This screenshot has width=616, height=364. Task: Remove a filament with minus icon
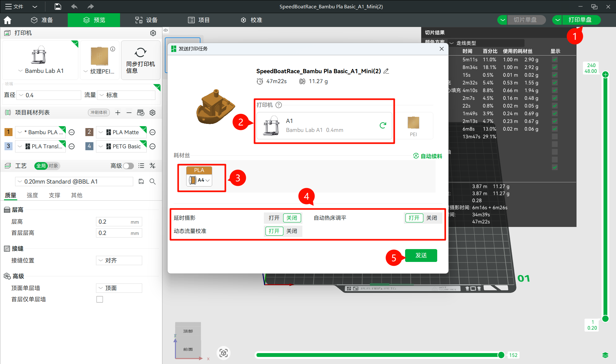coord(129,113)
